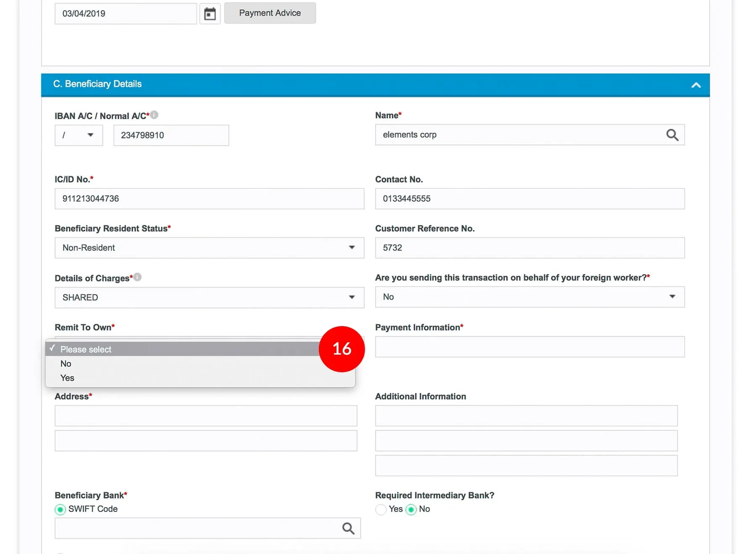Viewport: 756px width, 554px height.
Task: Open the IBAN account type dropdown
Action: coord(79,135)
